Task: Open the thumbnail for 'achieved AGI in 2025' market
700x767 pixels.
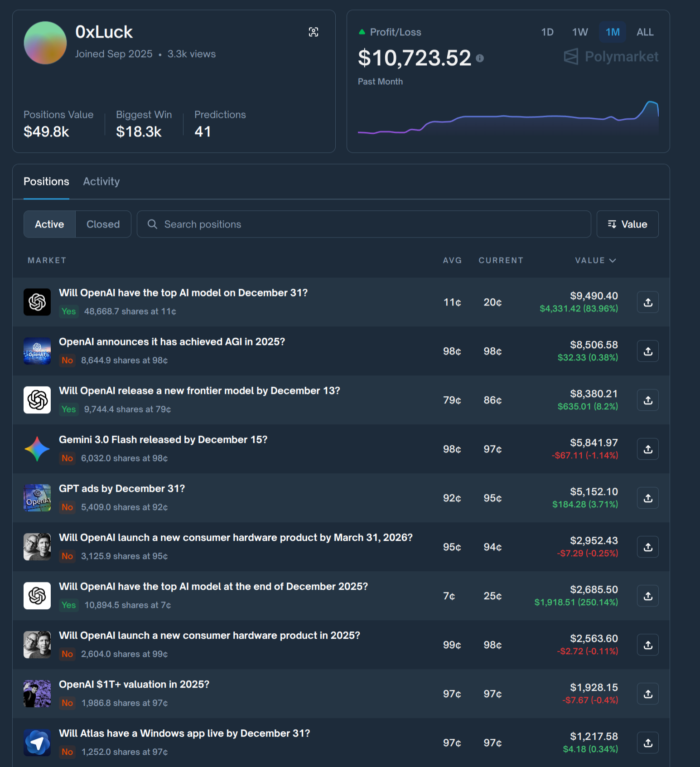Action: click(x=37, y=351)
